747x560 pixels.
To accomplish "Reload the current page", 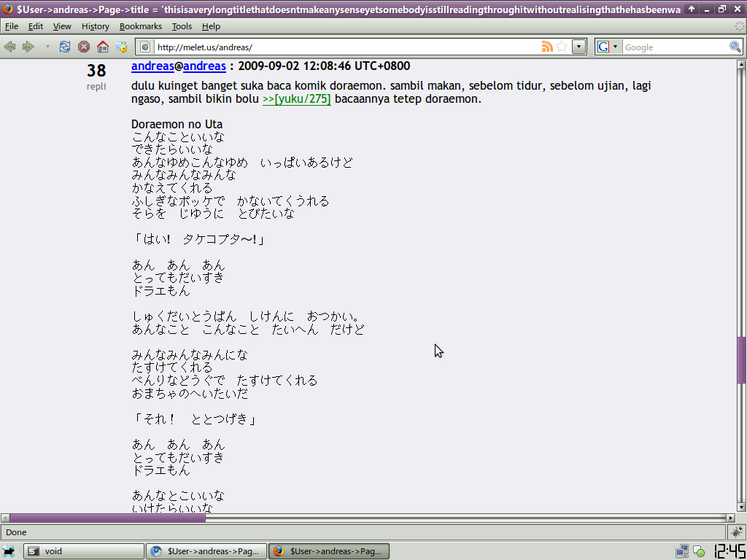I will [x=65, y=47].
